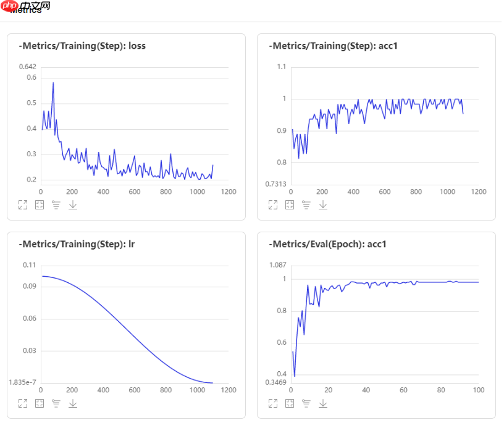Click the '-Metrics/Training(Step): lr' chart title
This screenshot has height=425, width=504.
click(77, 244)
